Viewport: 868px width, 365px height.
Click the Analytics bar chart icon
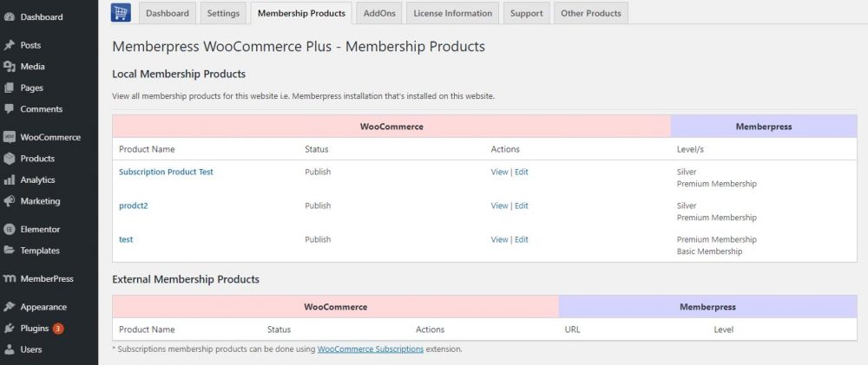10,180
